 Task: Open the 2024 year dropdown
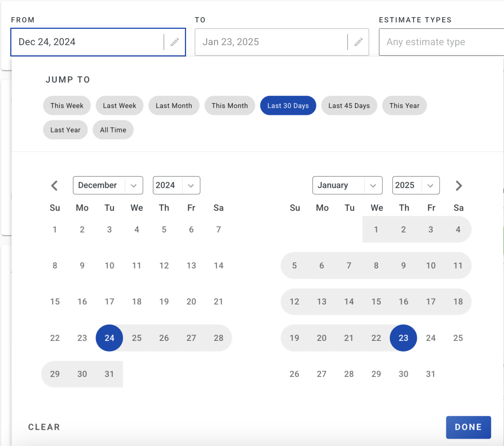(177, 185)
